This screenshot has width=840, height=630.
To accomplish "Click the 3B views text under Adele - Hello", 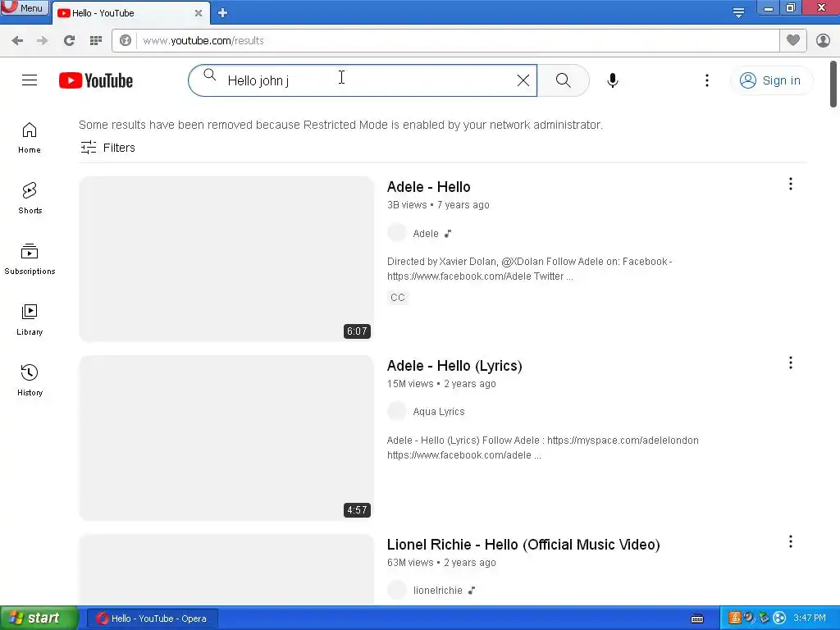I will (407, 205).
